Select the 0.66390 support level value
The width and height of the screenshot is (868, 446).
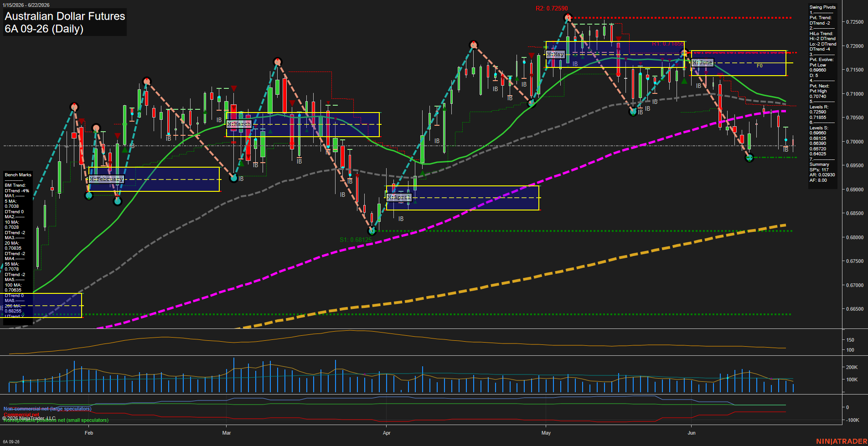(818, 144)
